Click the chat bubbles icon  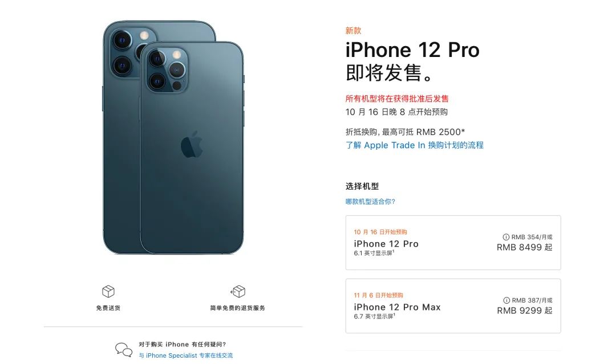[x=124, y=350]
